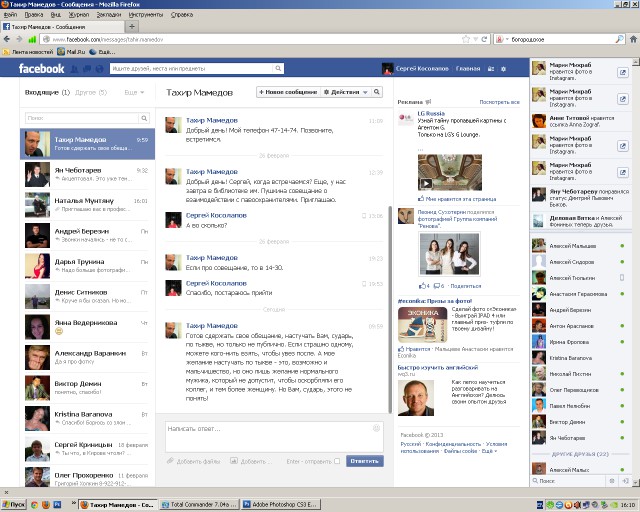Switch to Total Commander taskbar window
Image resolution: width=640 pixels, height=512 pixels.
[x=200, y=505]
